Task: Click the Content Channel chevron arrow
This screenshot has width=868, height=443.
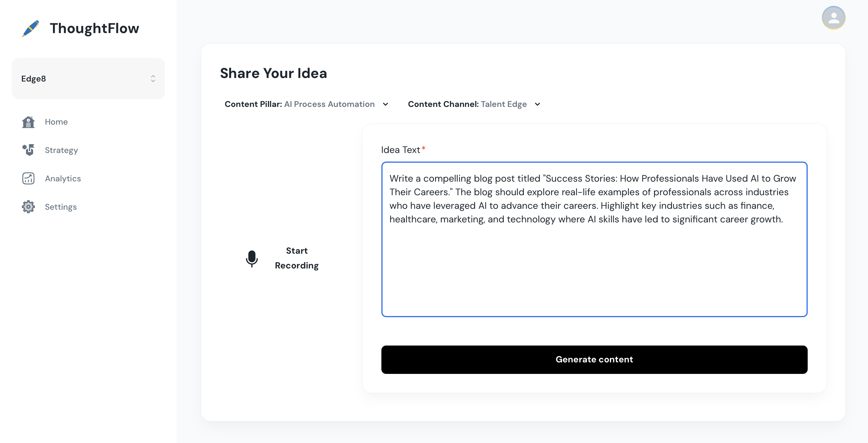Action: click(x=537, y=104)
